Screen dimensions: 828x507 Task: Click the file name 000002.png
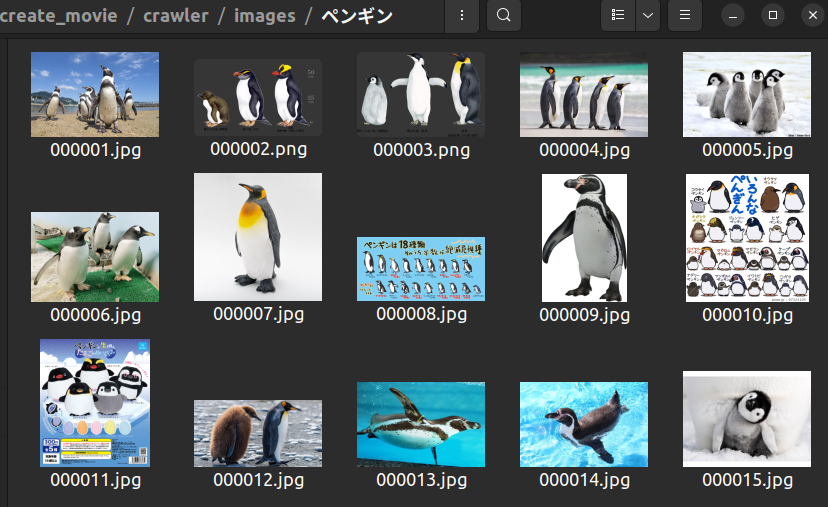259,149
